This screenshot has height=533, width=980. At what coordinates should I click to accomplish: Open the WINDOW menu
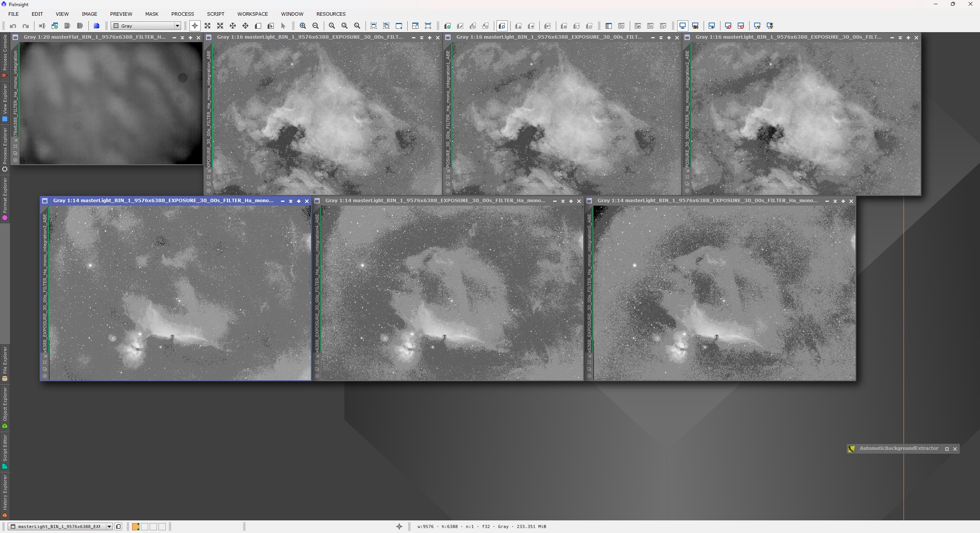(292, 14)
